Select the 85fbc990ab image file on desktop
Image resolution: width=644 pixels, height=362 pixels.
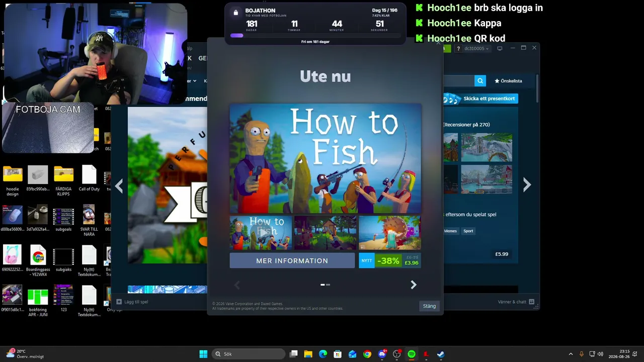(x=38, y=178)
